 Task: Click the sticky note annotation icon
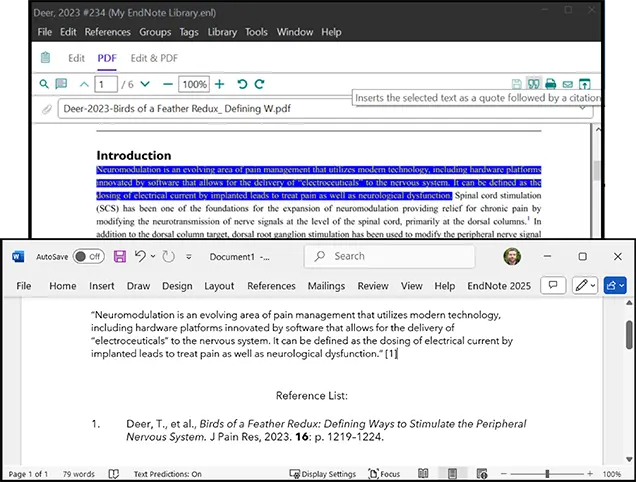point(62,84)
